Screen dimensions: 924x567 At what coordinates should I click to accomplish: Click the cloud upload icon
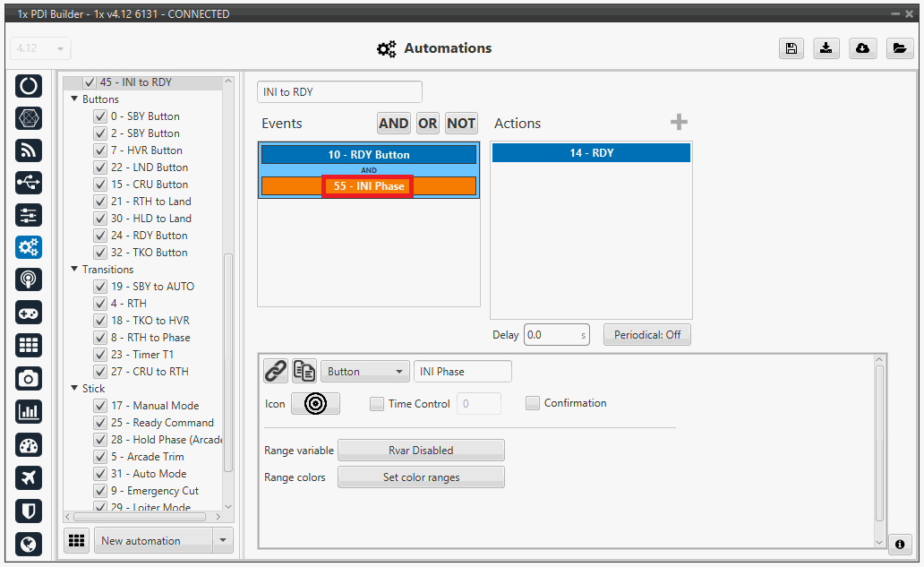pos(862,49)
